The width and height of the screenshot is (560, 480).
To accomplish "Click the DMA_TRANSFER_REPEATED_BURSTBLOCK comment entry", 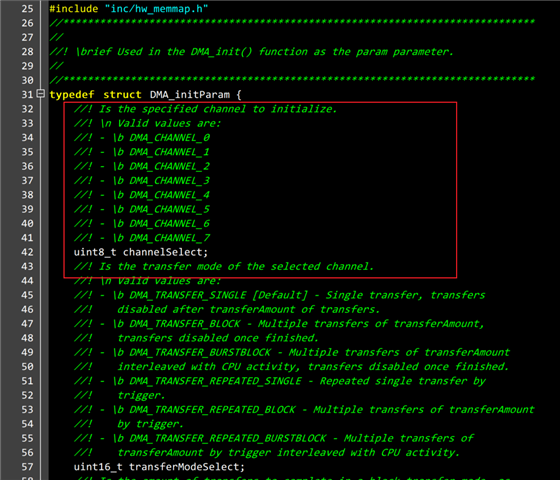I will [228, 438].
